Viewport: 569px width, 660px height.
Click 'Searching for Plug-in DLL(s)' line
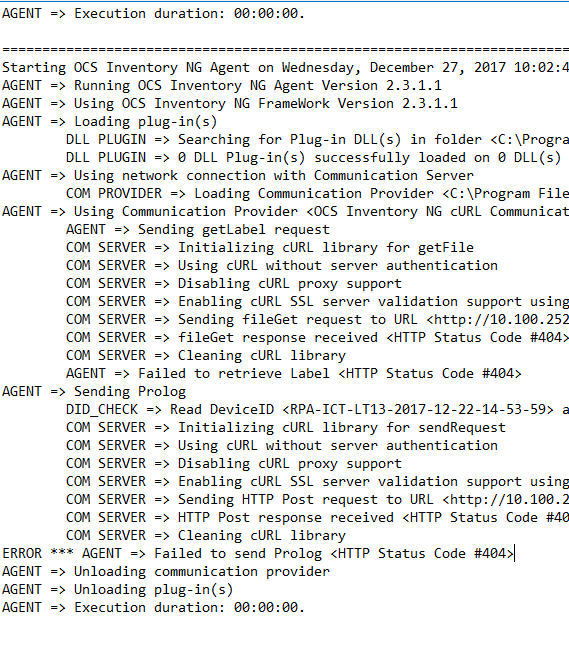317,139
